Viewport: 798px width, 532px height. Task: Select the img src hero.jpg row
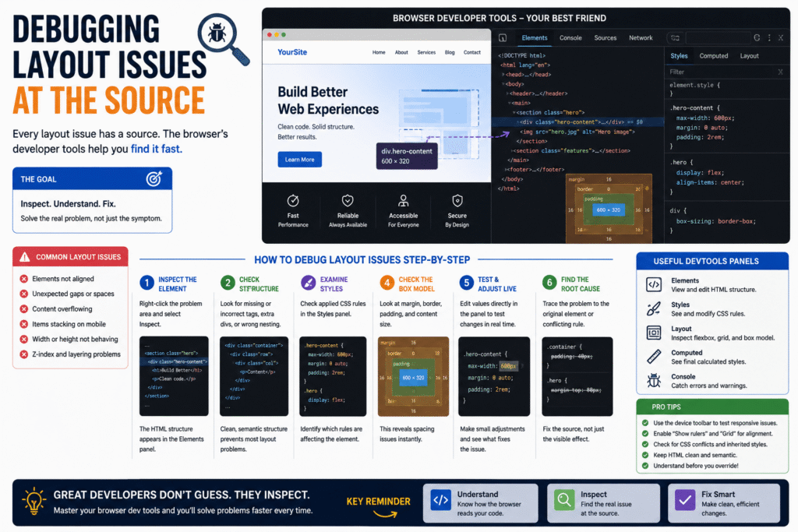[x=577, y=132]
